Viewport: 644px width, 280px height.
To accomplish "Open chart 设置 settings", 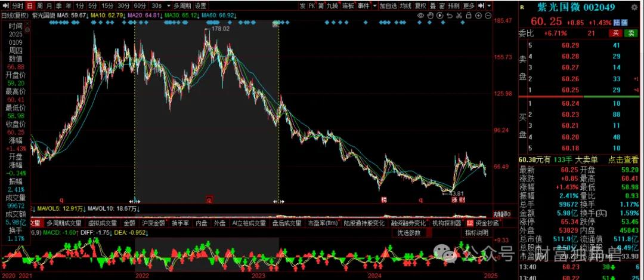I will pyautogui.click(x=200, y=6).
